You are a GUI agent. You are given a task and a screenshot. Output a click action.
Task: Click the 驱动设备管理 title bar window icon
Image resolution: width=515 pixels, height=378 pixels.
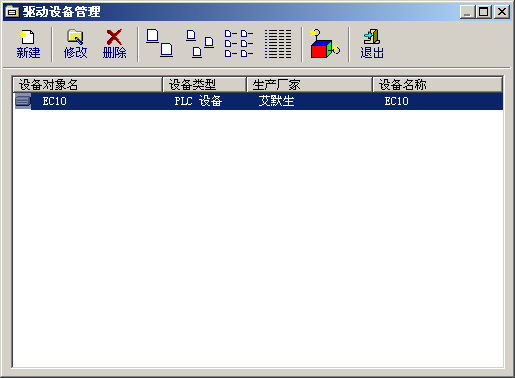pyautogui.click(x=12, y=12)
